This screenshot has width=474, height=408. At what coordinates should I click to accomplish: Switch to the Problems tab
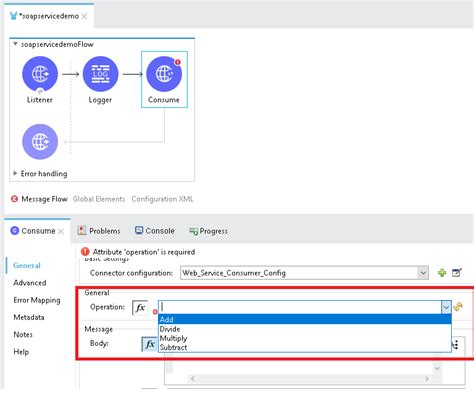tap(99, 231)
